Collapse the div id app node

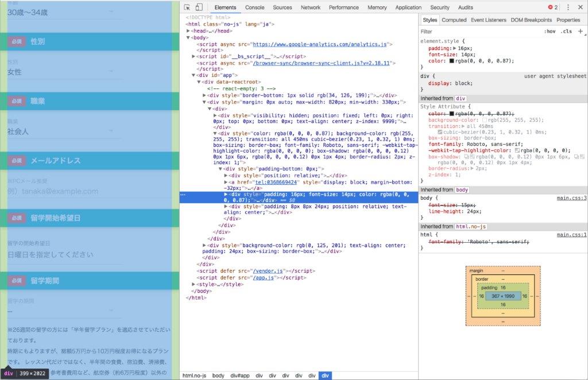point(194,75)
